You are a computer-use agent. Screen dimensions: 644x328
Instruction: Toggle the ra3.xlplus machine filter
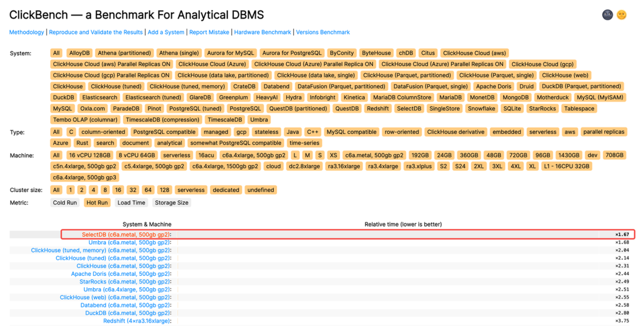[419, 166]
